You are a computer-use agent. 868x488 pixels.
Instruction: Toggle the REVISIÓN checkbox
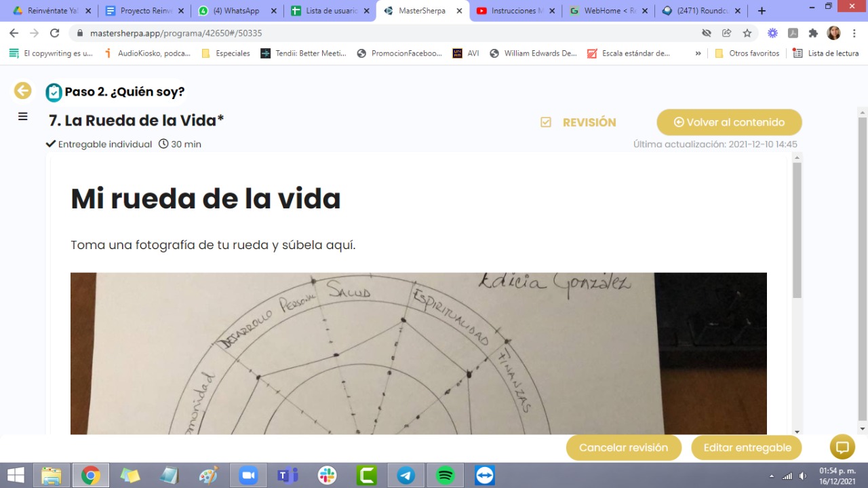pyautogui.click(x=546, y=122)
